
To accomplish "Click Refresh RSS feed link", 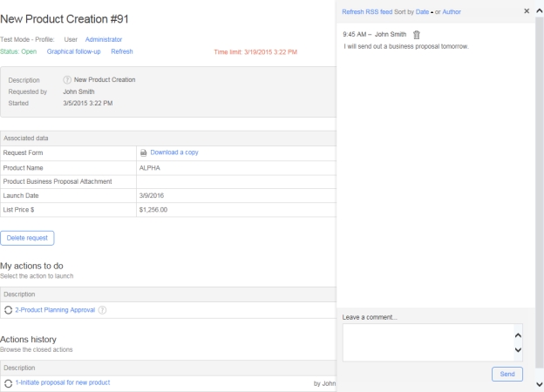I will pyautogui.click(x=367, y=12).
